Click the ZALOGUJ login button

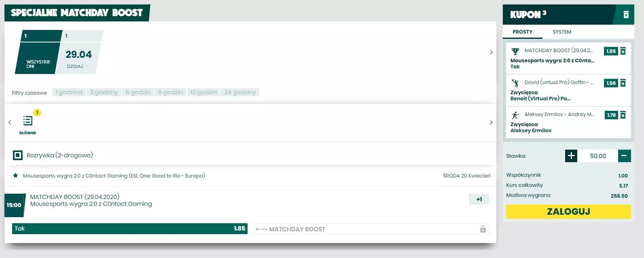pyautogui.click(x=568, y=211)
